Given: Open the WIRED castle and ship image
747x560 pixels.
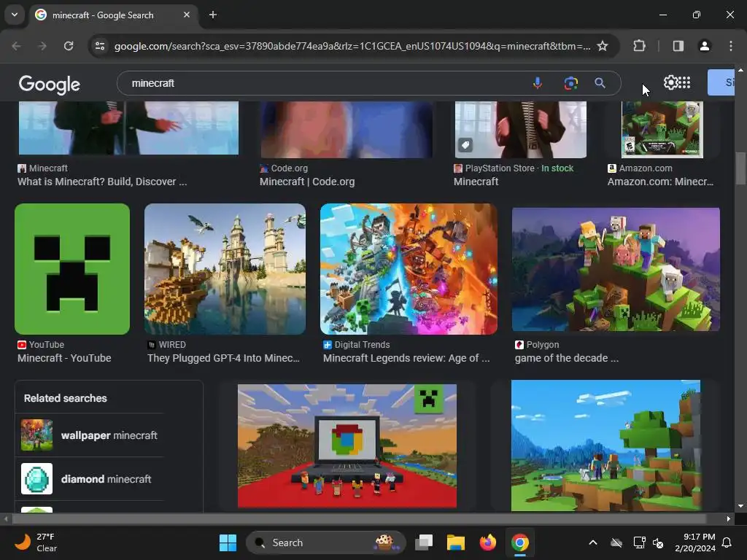Looking at the screenshot, I should tap(225, 268).
